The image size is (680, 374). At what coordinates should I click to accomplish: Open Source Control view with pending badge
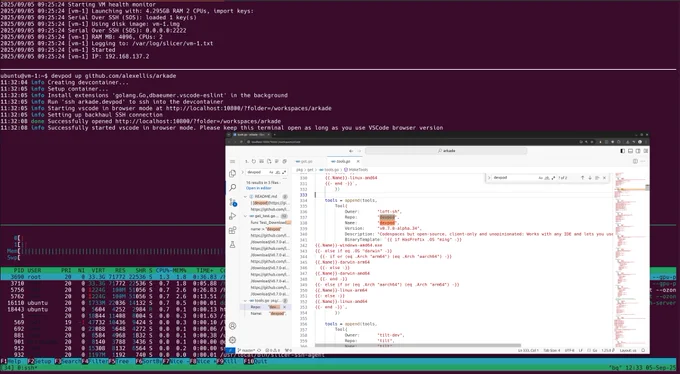point(233,202)
